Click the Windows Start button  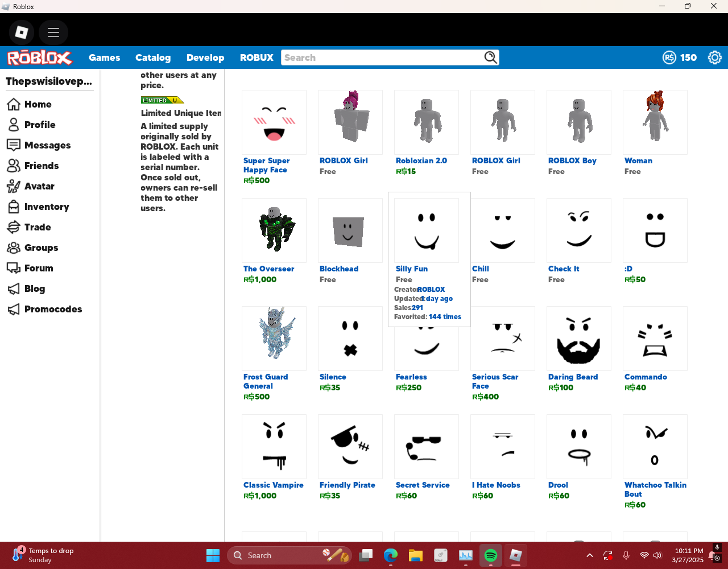tap(213, 555)
